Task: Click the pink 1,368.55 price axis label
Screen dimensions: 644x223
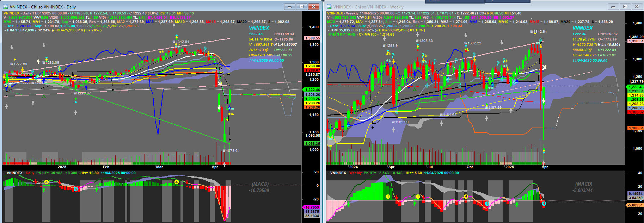Action: (x=312, y=38)
